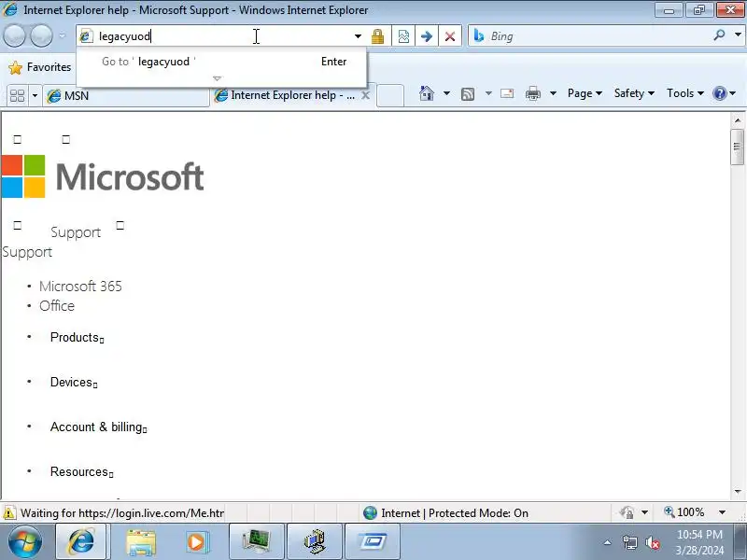Close the Internet Explorer help tab

pos(365,95)
